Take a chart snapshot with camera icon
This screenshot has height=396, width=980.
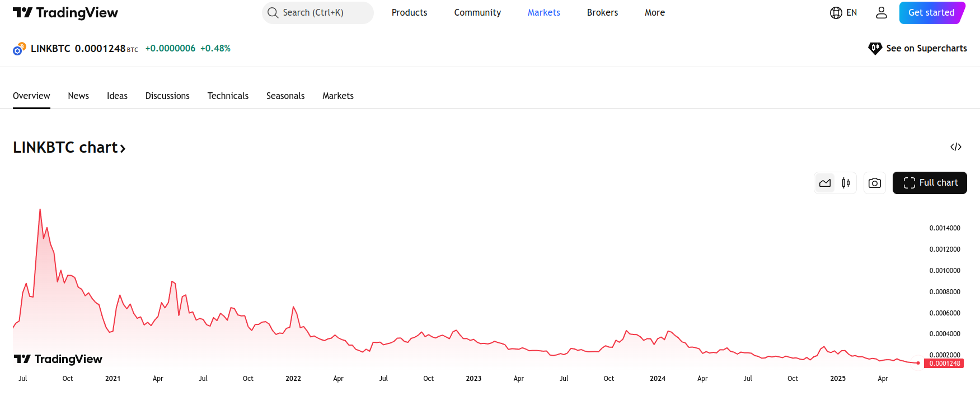(875, 183)
